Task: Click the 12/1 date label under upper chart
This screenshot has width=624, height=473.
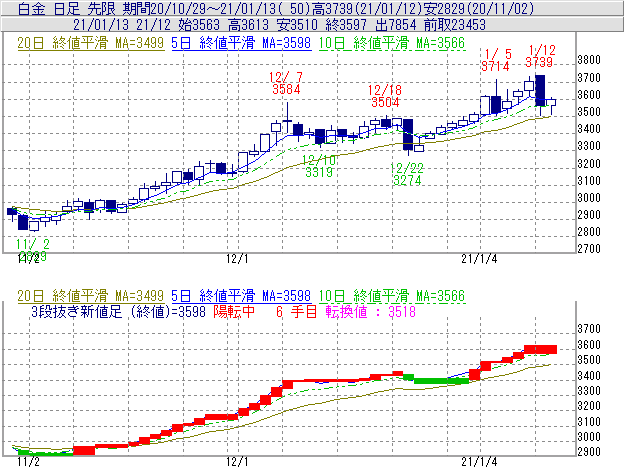Action: click(x=237, y=259)
